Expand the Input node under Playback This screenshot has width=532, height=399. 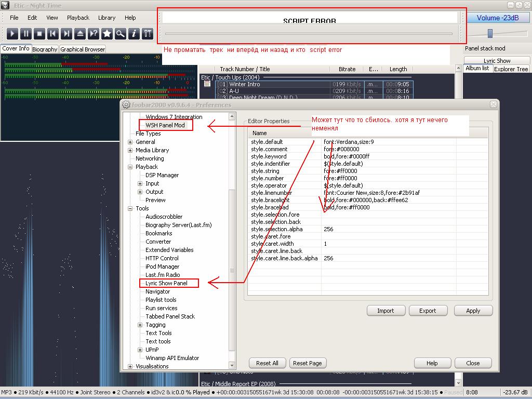(x=140, y=183)
